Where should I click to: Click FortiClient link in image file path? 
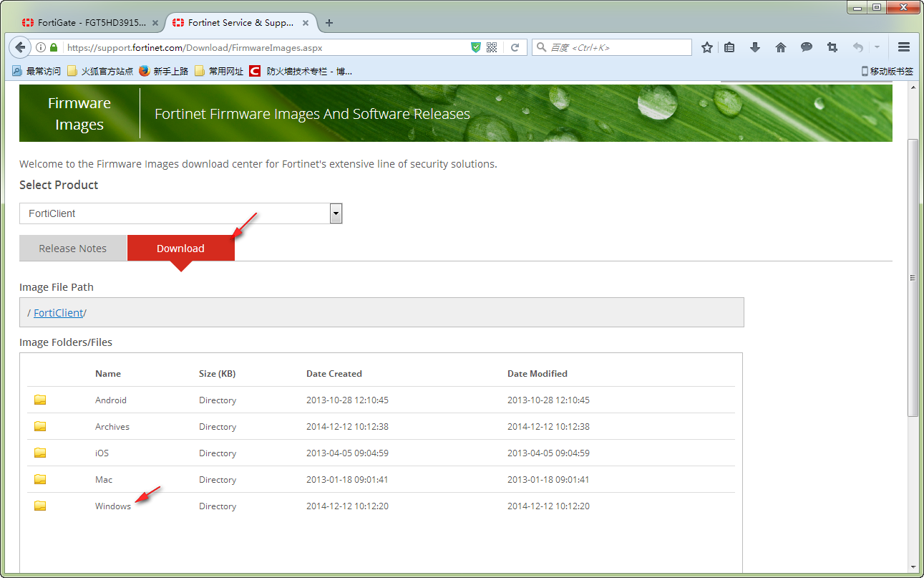pyautogui.click(x=59, y=313)
